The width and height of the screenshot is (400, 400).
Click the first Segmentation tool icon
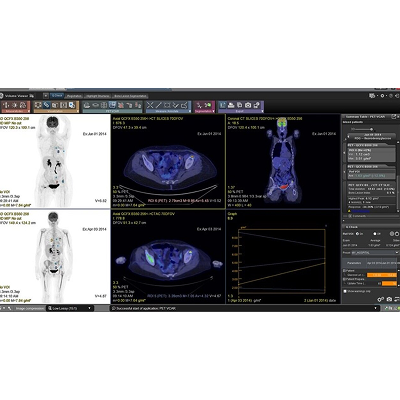[199, 105]
